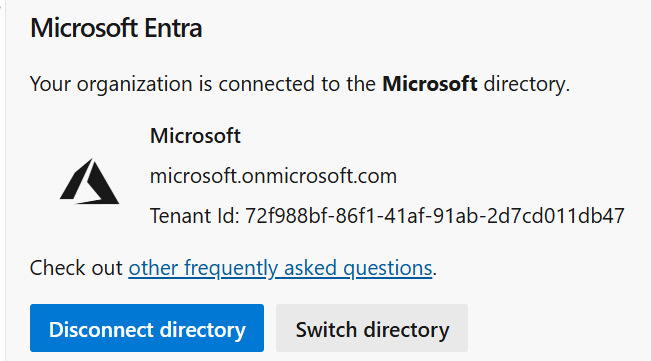651x361 pixels.
Task: Click the Your organization is connected sentence
Action: pyautogui.click(x=300, y=84)
